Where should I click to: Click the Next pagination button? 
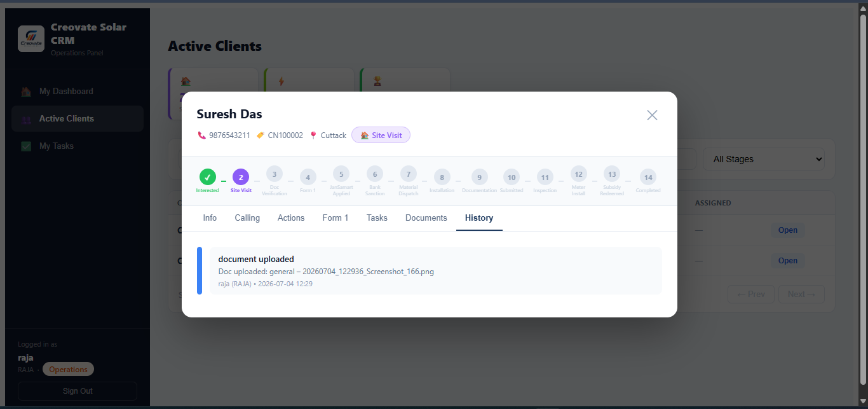pos(801,295)
